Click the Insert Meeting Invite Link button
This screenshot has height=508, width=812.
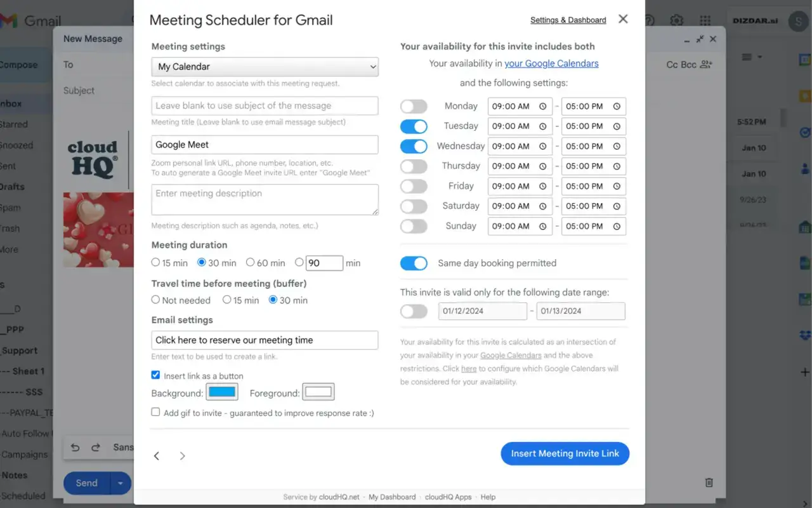click(x=565, y=453)
